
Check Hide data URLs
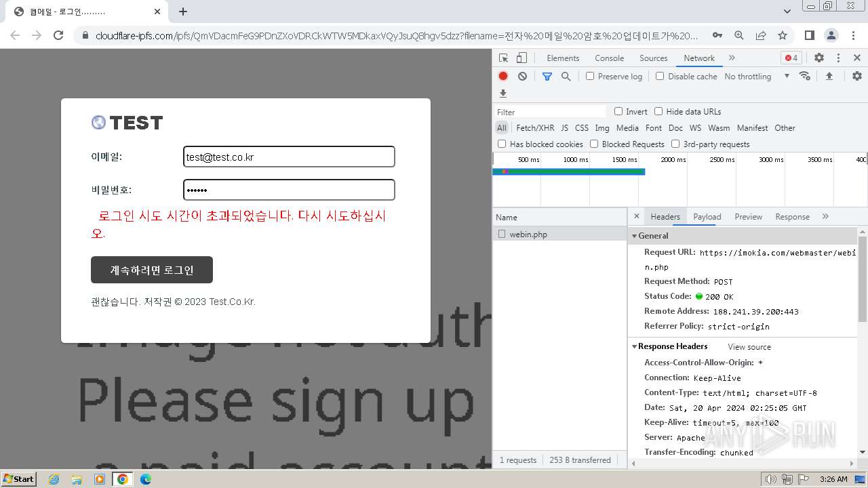658,111
